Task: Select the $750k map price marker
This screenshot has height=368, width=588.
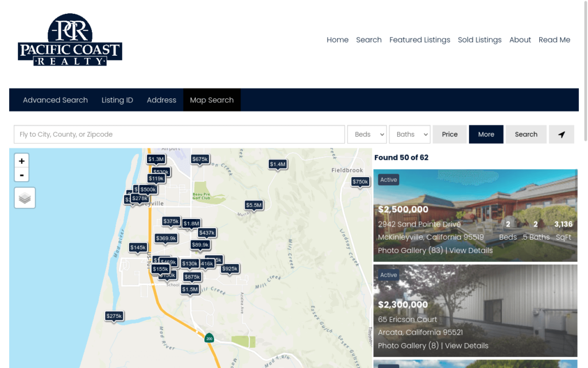Action: 361,182
